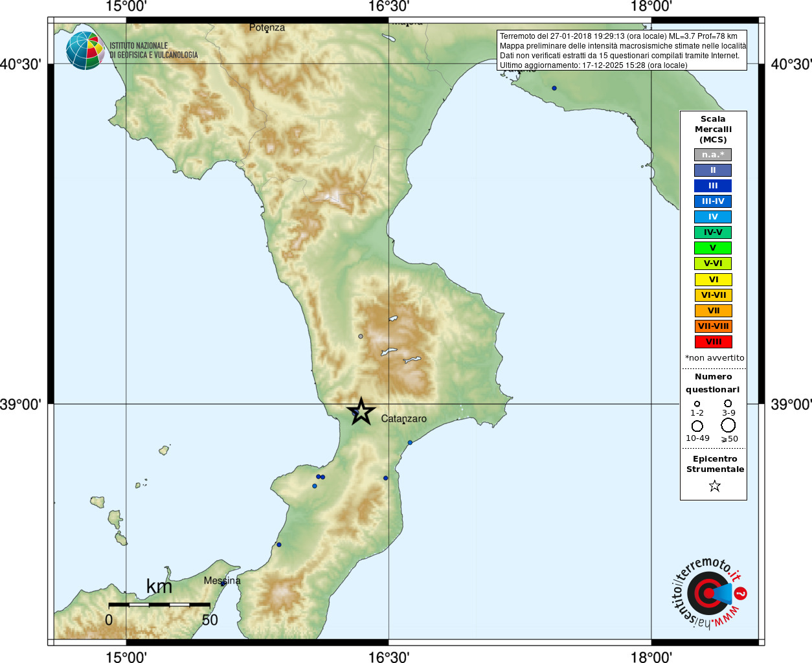Click the VI-VII legend swatch

(x=713, y=295)
